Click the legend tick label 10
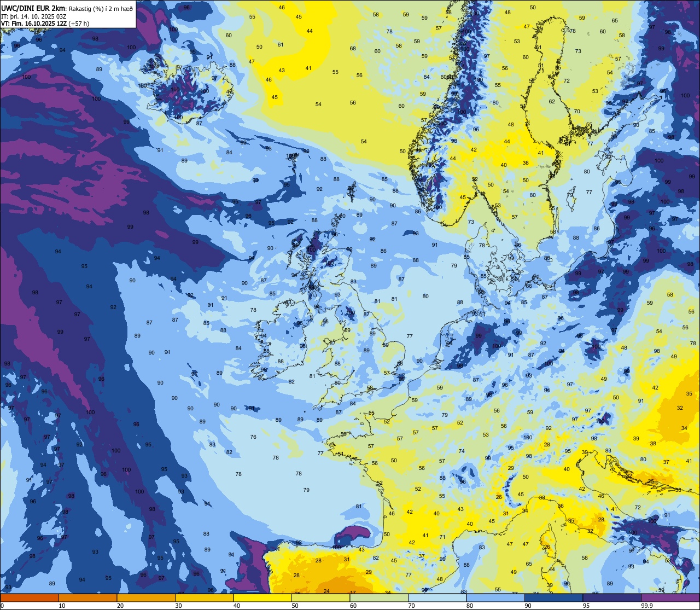700x610 pixels. pos(62,606)
